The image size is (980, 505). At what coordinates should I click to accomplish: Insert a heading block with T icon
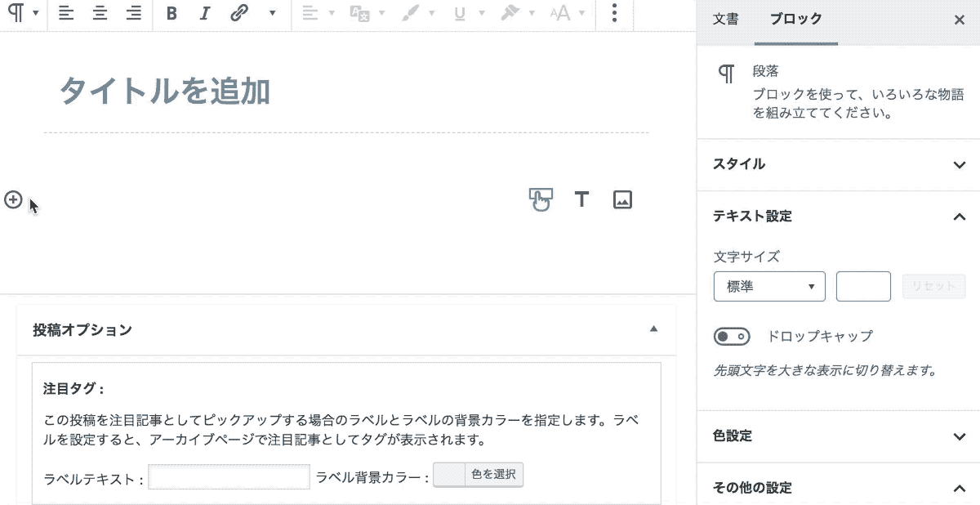[x=581, y=199]
